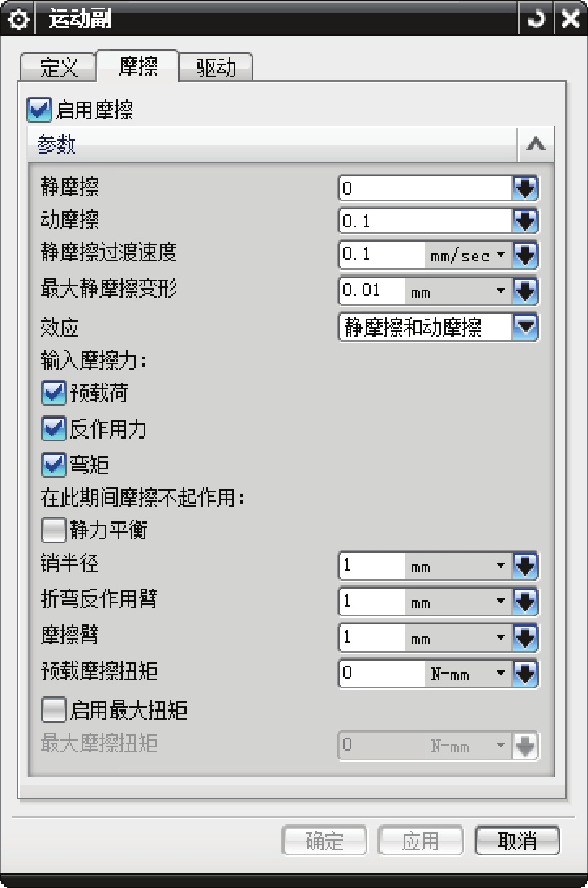Open the 销半径 mm unit dropdown
Image resolution: width=588 pixels, height=888 pixels.
[x=458, y=565]
